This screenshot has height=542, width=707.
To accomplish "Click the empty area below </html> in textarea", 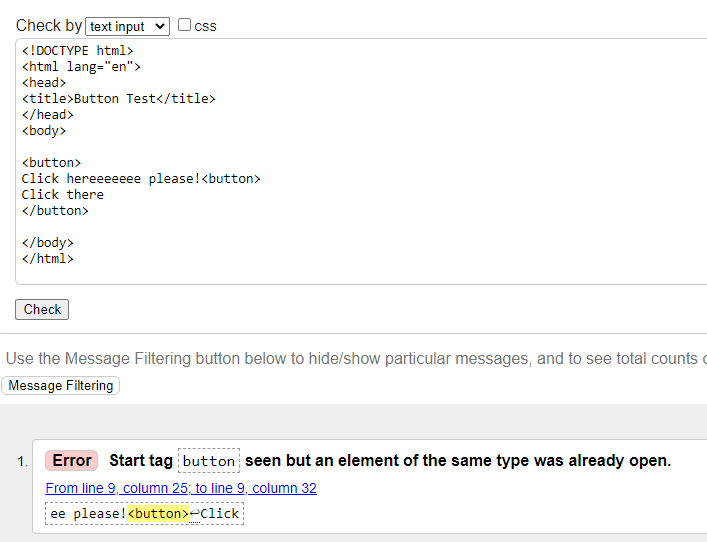I will [x=361, y=274].
